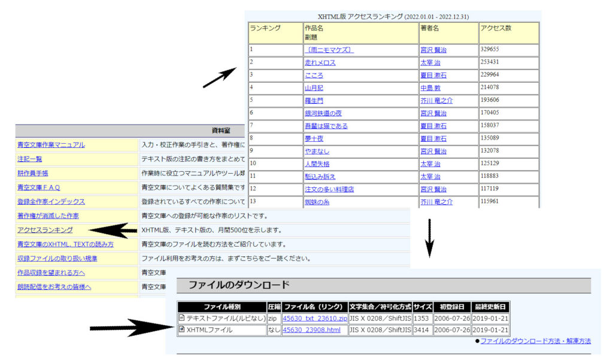Open the work 銀河鉄道の夜
Screen dimensions: 613x364
pos(323,113)
